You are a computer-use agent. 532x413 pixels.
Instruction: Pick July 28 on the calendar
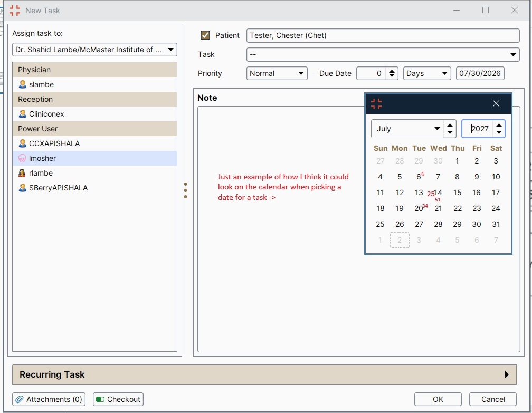click(x=438, y=224)
